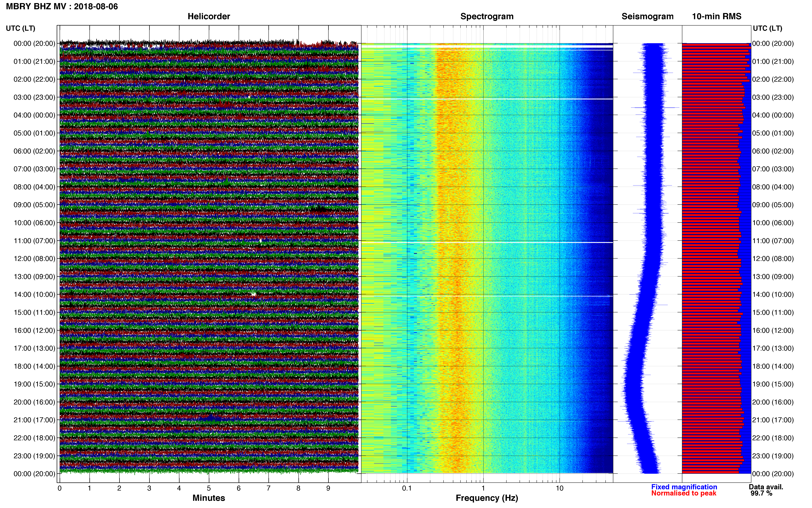Click the '0' minutes tick label

(59, 488)
